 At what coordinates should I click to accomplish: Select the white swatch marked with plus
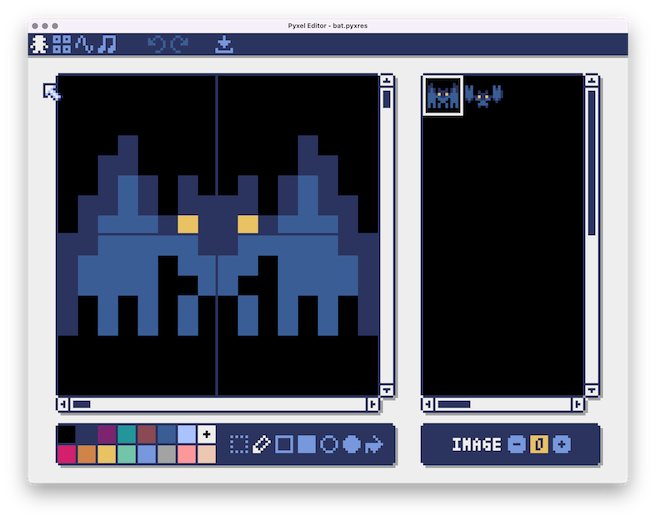coord(206,434)
